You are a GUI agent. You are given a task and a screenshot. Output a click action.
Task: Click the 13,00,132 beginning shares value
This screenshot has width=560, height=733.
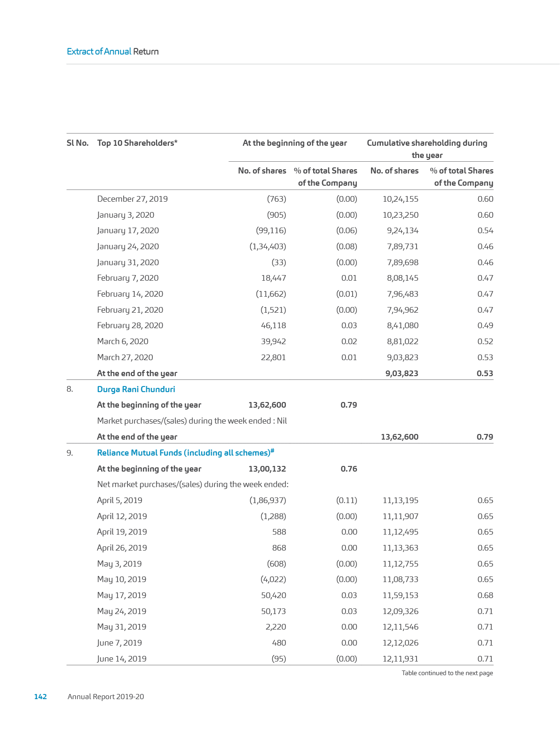point(267,469)
